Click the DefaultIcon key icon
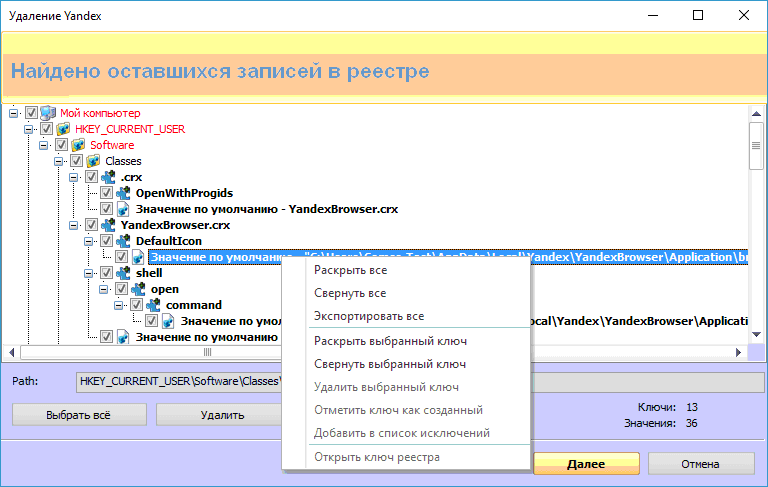 pos(123,241)
